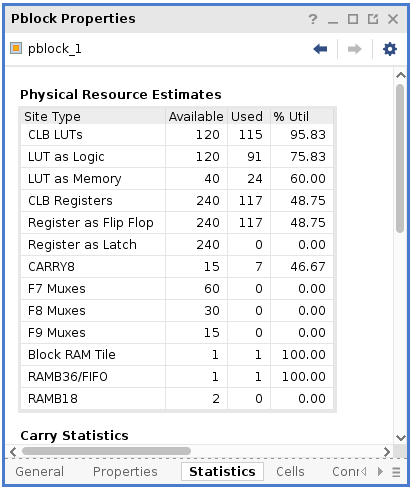Switch to the General tab

pos(39,472)
